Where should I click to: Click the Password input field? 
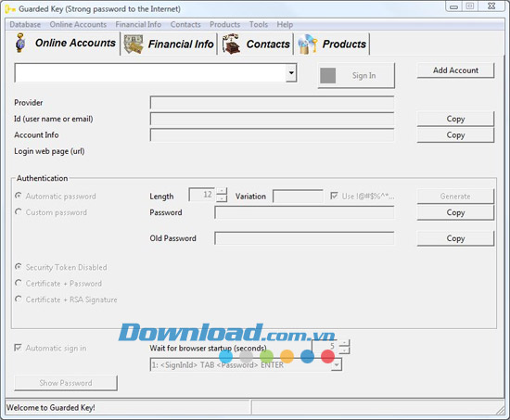click(304, 212)
